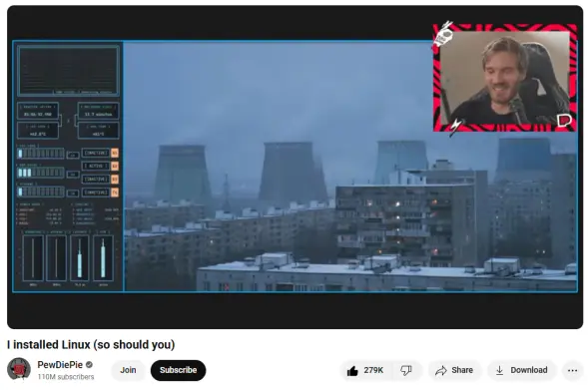
Task: Click the Join button
Action: coord(128,370)
